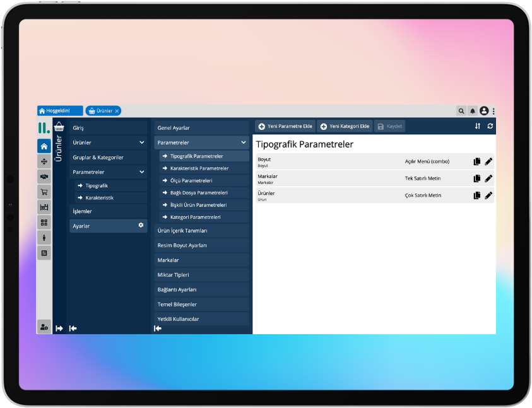Open the user account avatar icon
Screen dimensions: 532x408
pos(484,111)
